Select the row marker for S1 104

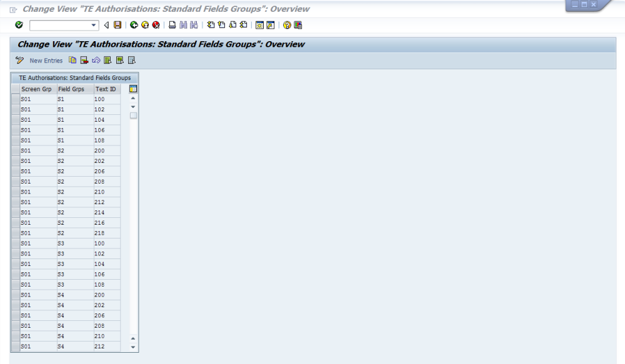(16, 120)
